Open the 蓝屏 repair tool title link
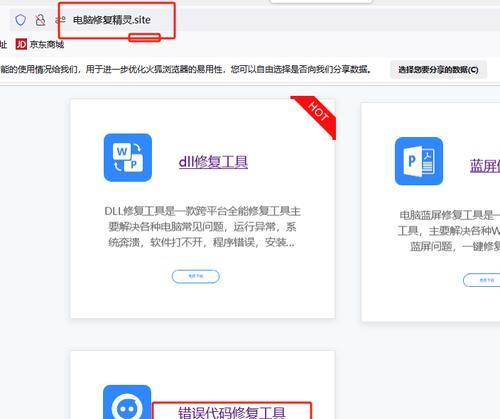The width and height of the screenshot is (500, 419). (x=485, y=166)
